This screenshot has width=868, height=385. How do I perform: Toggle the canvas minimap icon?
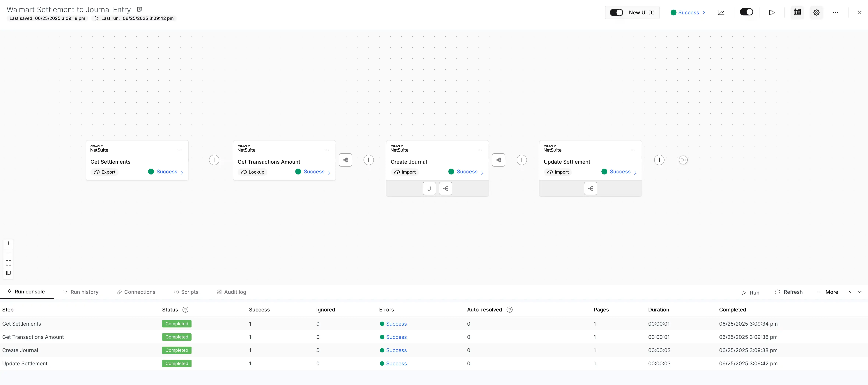[x=8, y=273]
